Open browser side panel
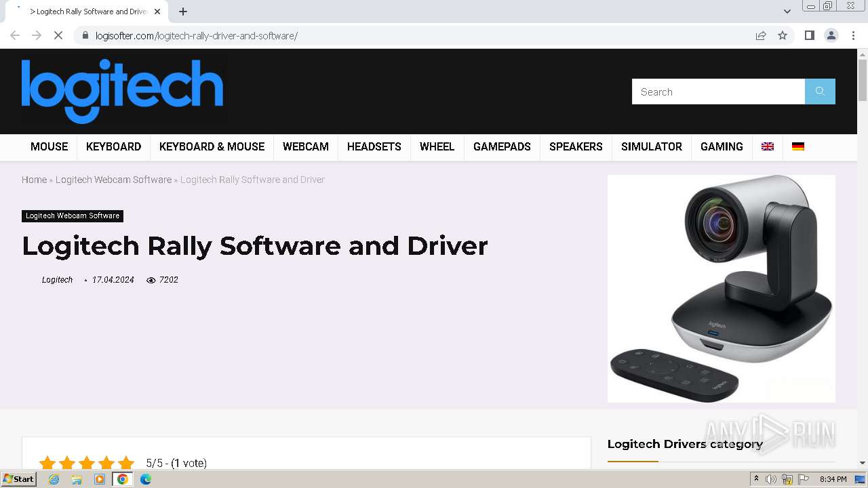This screenshot has height=488, width=868. (x=809, y=35)
